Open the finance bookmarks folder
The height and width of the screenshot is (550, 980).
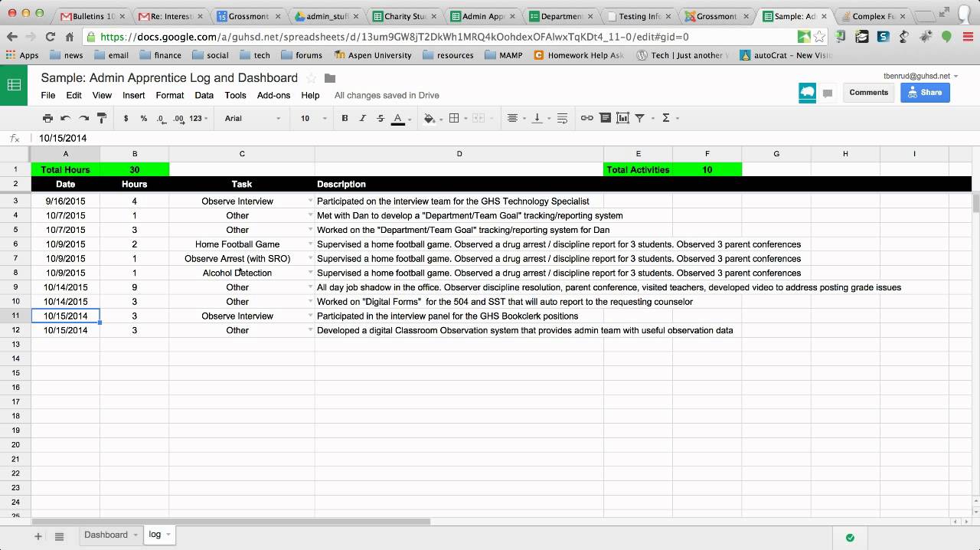point(160,55)
